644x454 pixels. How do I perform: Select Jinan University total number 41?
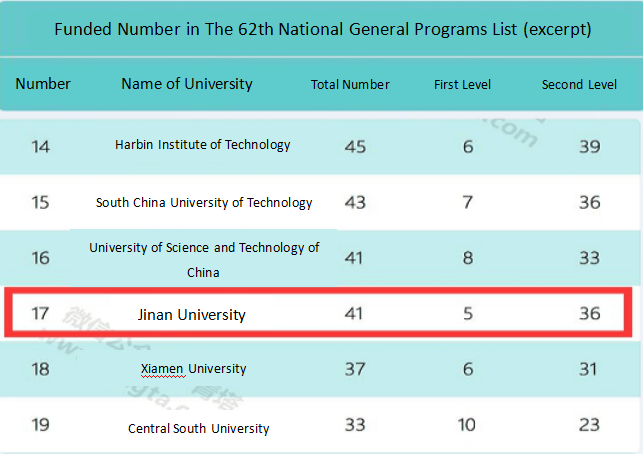(354, 313)
